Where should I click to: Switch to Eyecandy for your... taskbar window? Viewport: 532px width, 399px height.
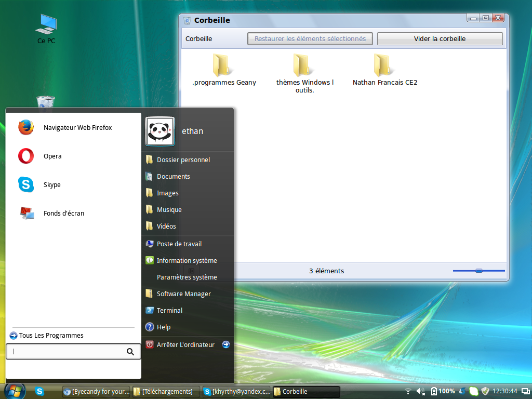[96, 392]
